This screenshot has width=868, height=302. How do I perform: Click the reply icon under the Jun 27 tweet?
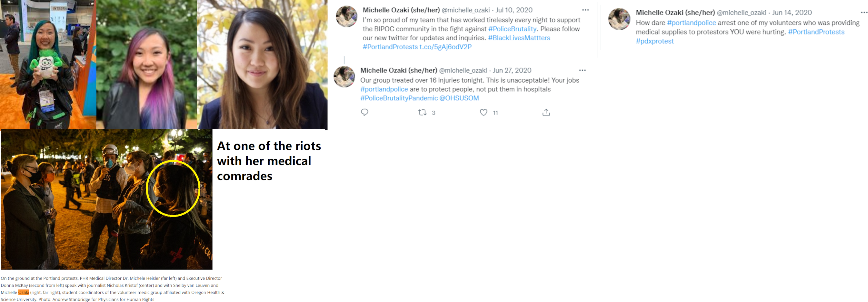pos(364,112)
